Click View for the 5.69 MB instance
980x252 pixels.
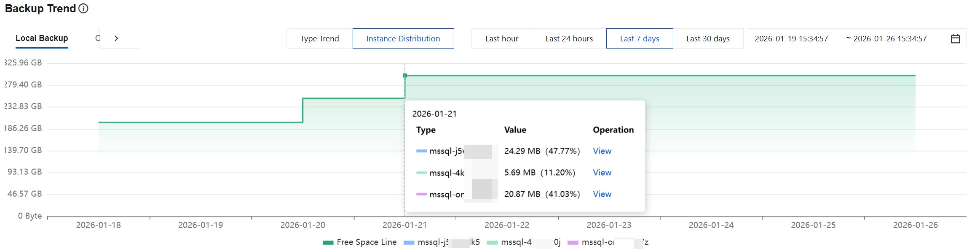click(602, 173)
